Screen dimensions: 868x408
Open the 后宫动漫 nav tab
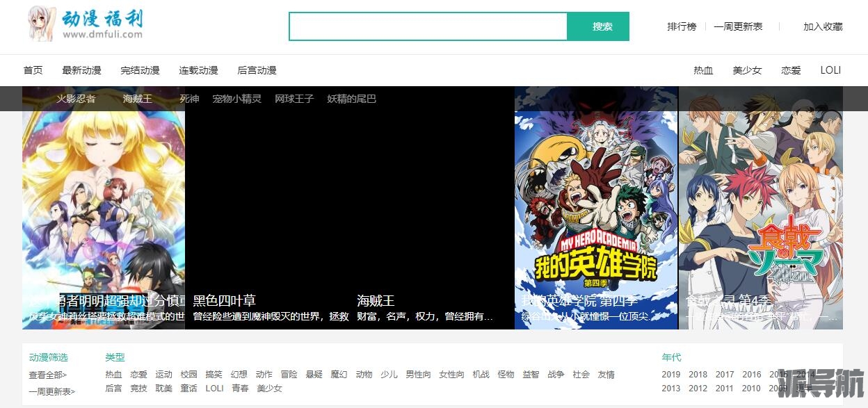257,70
